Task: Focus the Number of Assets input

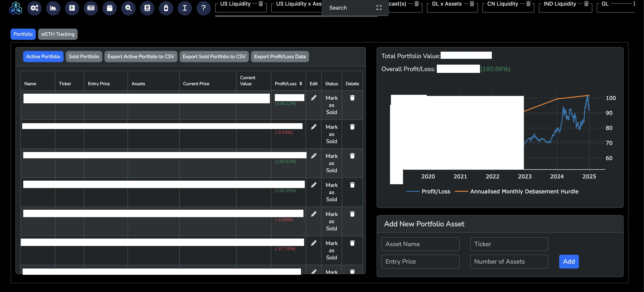Action: (509, 262)
